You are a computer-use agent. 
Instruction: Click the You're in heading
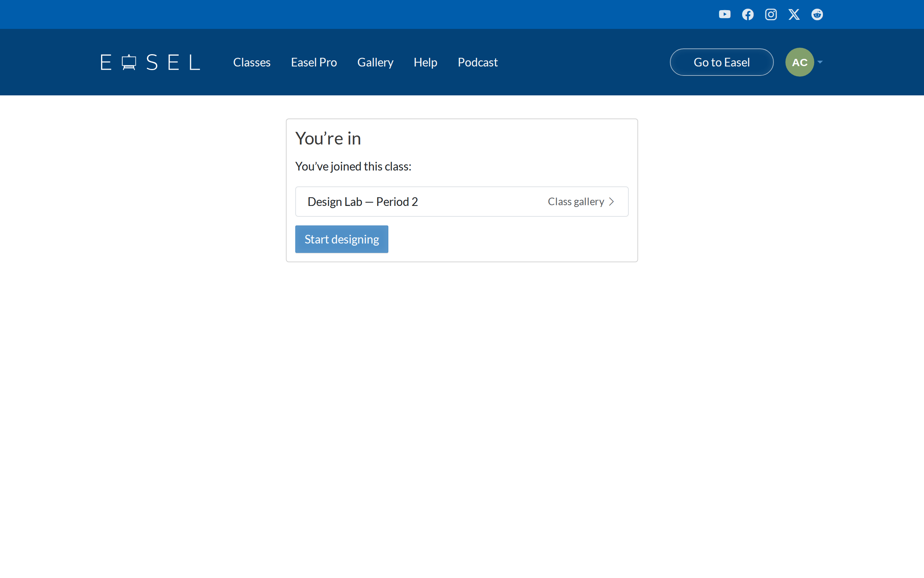point(328,138)
